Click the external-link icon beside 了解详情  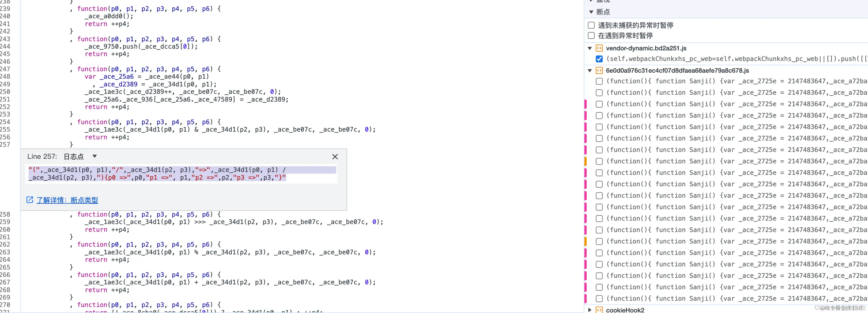30,200
